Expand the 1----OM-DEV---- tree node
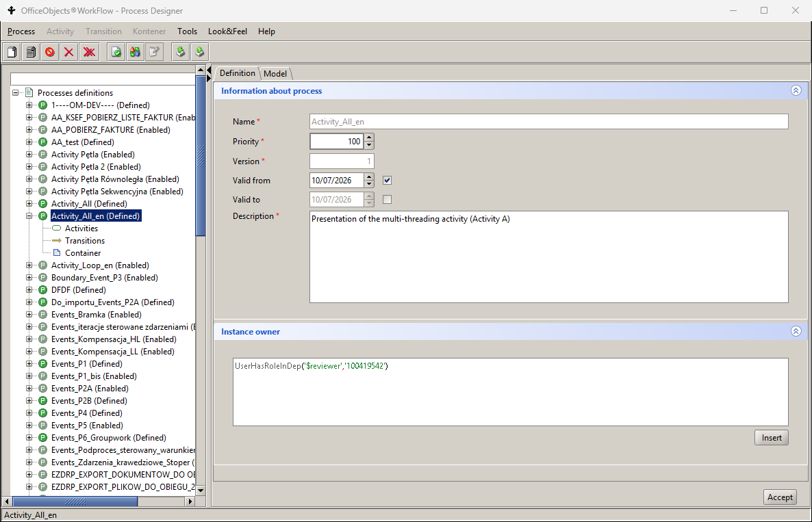The height and width of the screenshot is (522, 812). click(x=29, y=105)
